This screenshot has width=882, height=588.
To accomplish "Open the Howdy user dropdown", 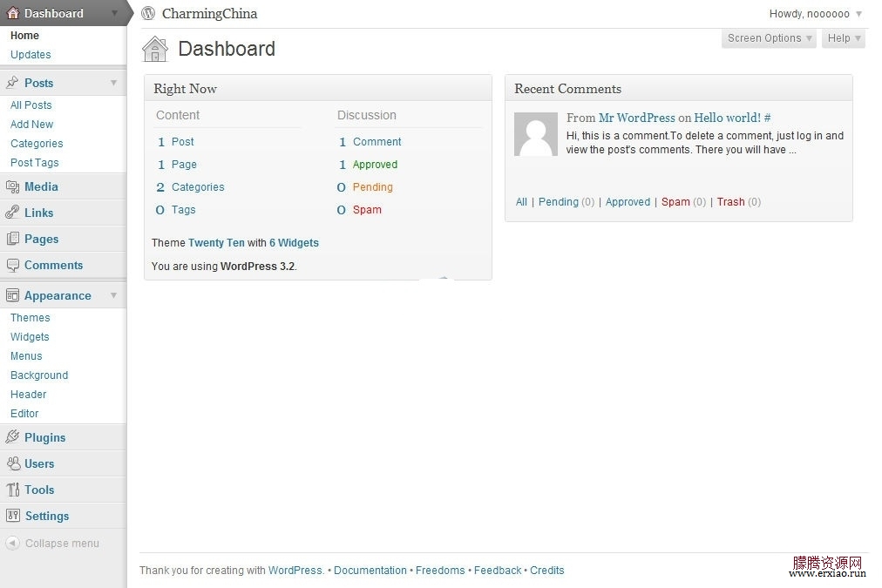I will coord(815,13).
